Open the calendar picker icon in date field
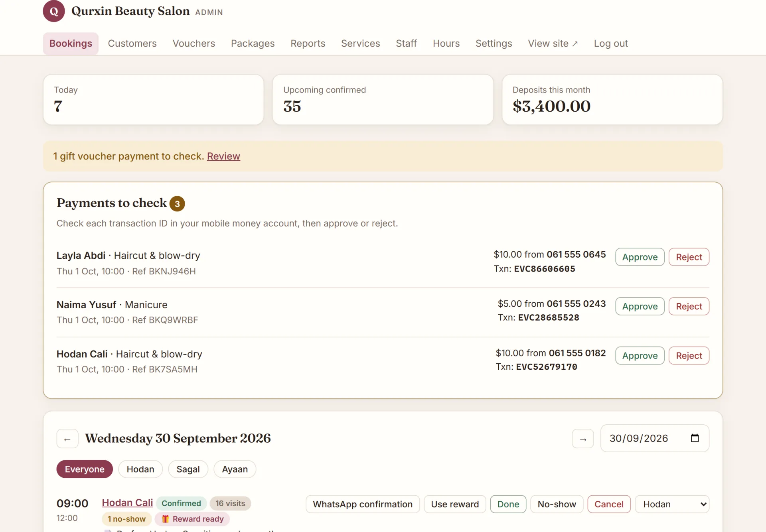This screenshot has height=532, width=766. coord(695,438)
